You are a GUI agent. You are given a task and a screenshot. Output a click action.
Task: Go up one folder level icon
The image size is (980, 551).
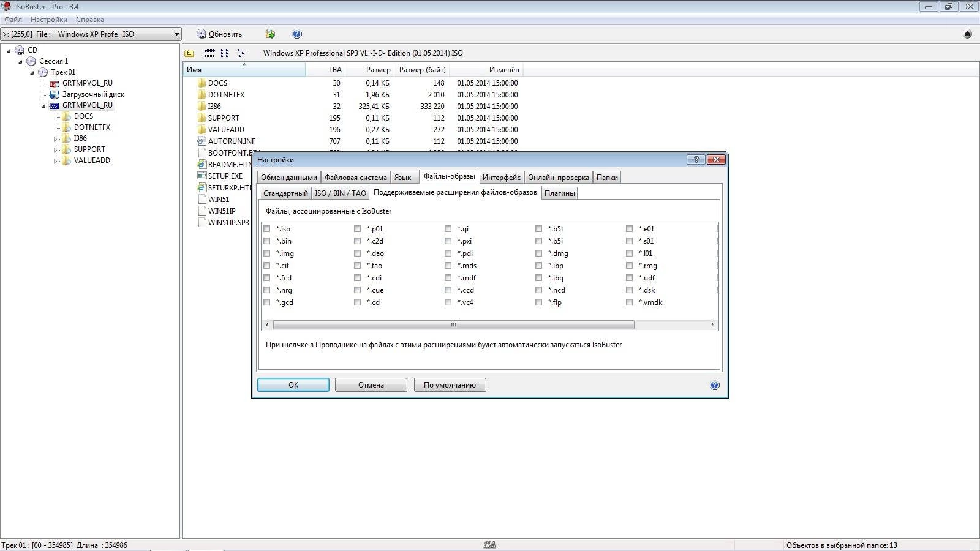[189, 53]
